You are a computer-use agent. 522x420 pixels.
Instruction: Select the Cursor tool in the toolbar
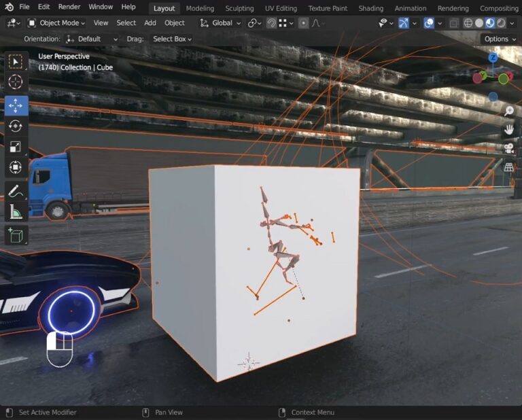pos(16,82)
